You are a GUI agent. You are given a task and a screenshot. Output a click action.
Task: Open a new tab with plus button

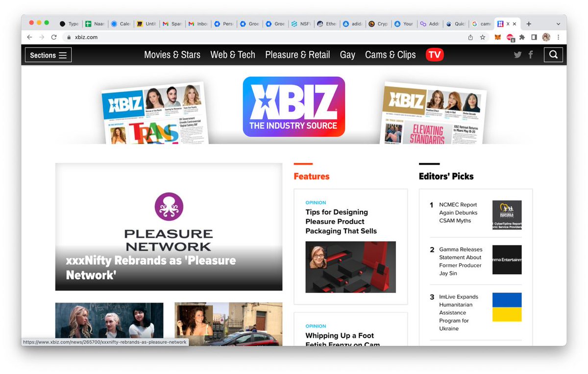coord(529,24)
